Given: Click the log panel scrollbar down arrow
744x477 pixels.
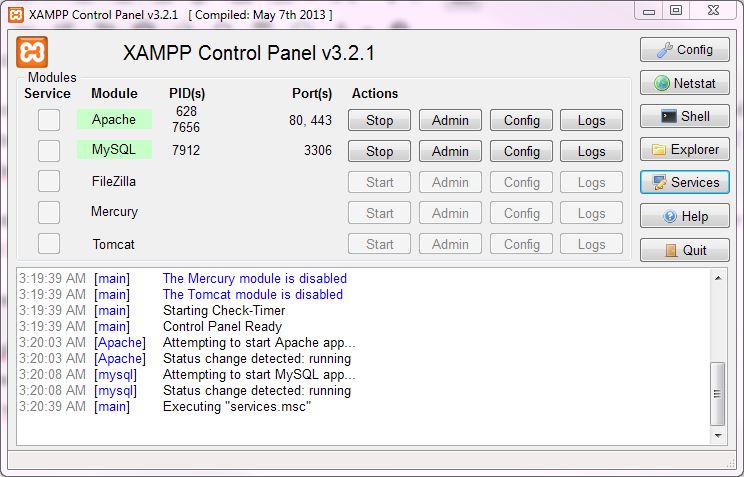Looking at the screenshot, I should [718, 437].
